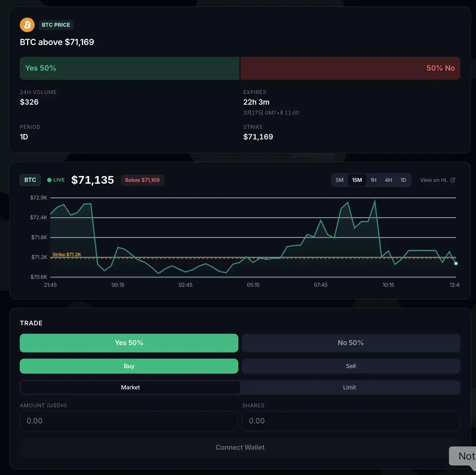This screenshot has width=476, height=475.
Task: Open the View on HL external link icon
Action: [x=453, y=180]
